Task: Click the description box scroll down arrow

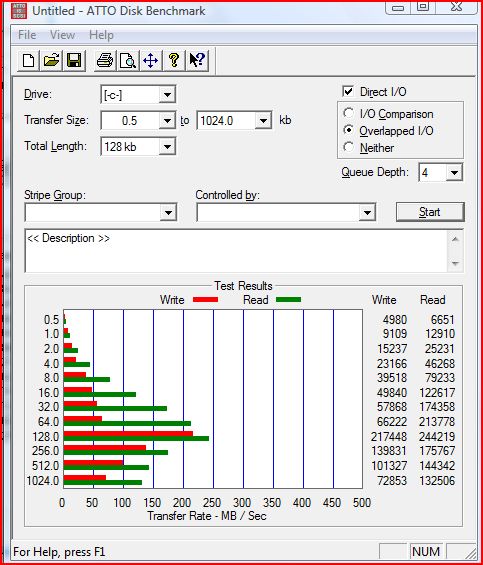Action: coord(455,264)
